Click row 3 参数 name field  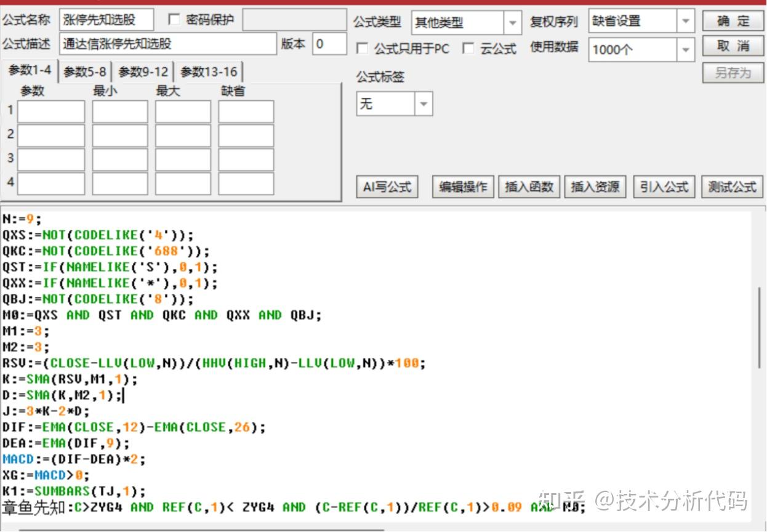click(51, 159)
